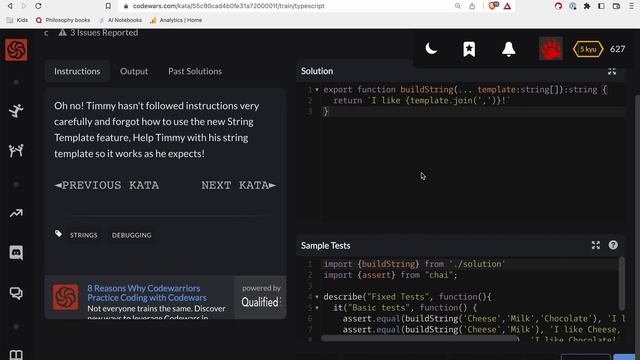Switch to the Output tab
Viewport: 640px width, 360px height.
tap(134, 71)
